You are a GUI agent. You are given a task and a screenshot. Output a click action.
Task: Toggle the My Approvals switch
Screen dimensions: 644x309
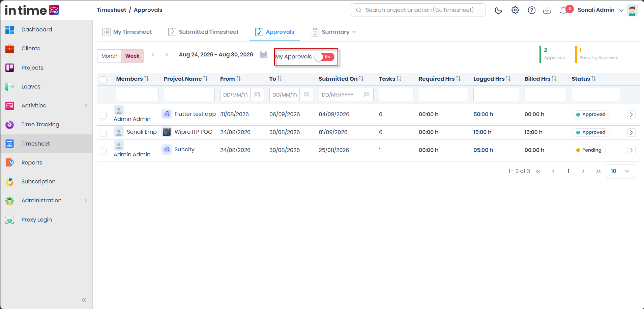(x=324, y=57)
